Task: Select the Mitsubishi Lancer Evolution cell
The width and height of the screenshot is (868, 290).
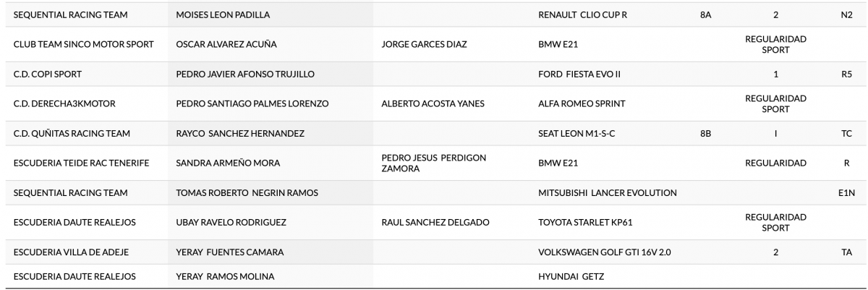Action: pyautogui.click(x=608, y=192)
